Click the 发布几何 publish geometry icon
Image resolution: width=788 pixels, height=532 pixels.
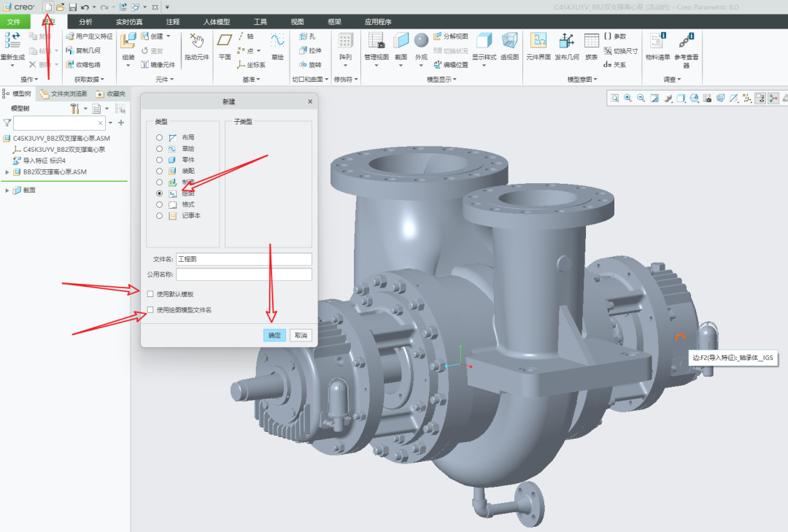[x=567, y=45]
